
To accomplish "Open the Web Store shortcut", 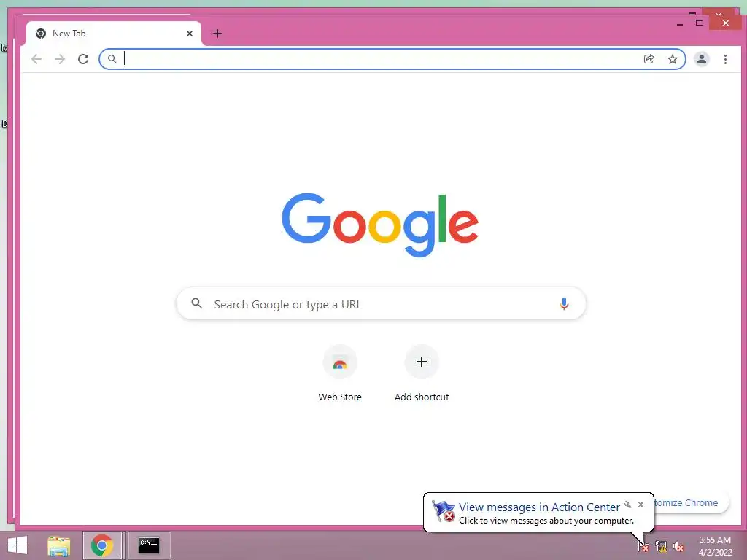I will (340, 374).
